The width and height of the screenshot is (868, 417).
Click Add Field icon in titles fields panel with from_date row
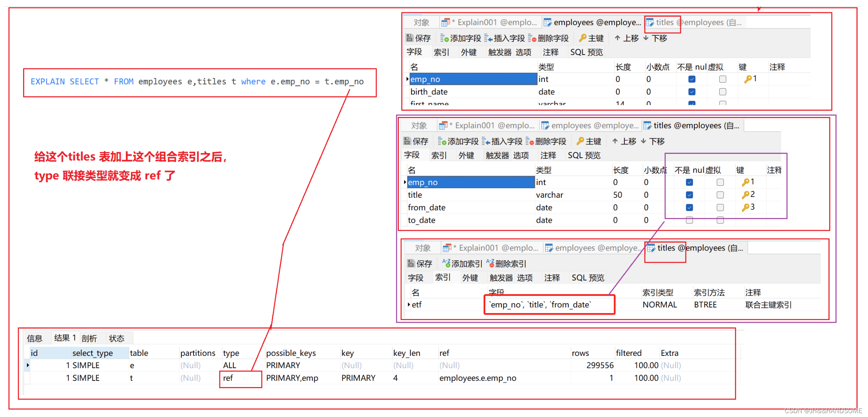[x=442, y=141]
